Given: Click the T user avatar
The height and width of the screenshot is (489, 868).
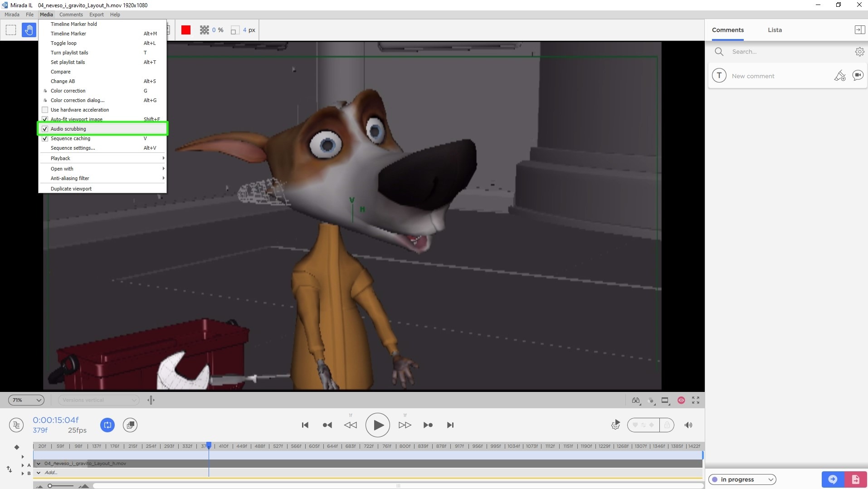Looking at the screenshot, I should coord(719,76).
